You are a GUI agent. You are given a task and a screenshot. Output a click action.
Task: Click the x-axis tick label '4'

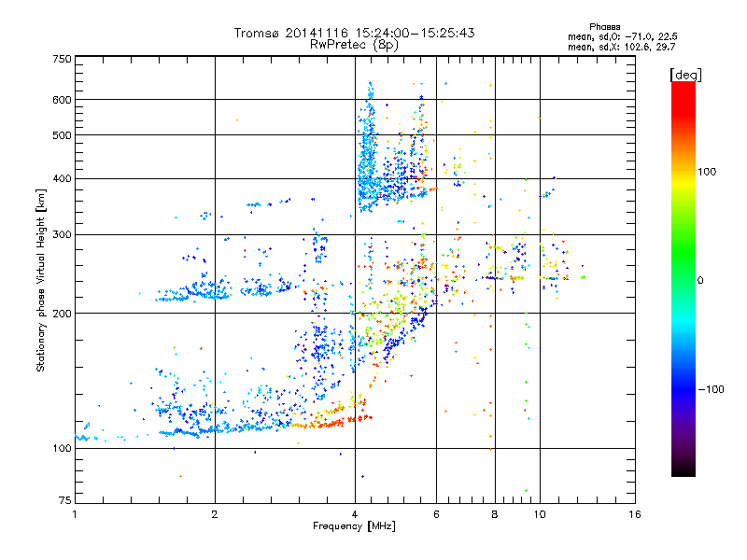coord(355,514)
